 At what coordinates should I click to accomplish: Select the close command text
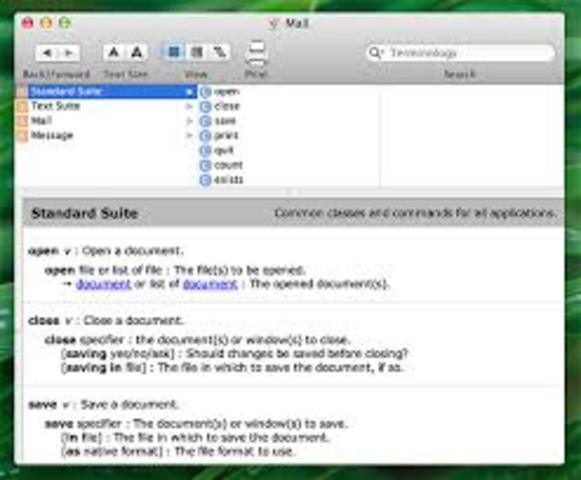(227, 106)
